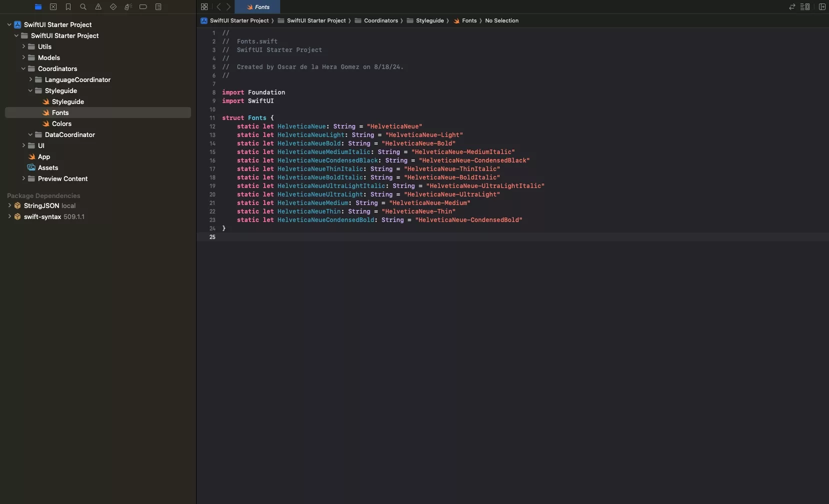
Task: Open the Test navigator diamond icon
Action: click(113, 7)
